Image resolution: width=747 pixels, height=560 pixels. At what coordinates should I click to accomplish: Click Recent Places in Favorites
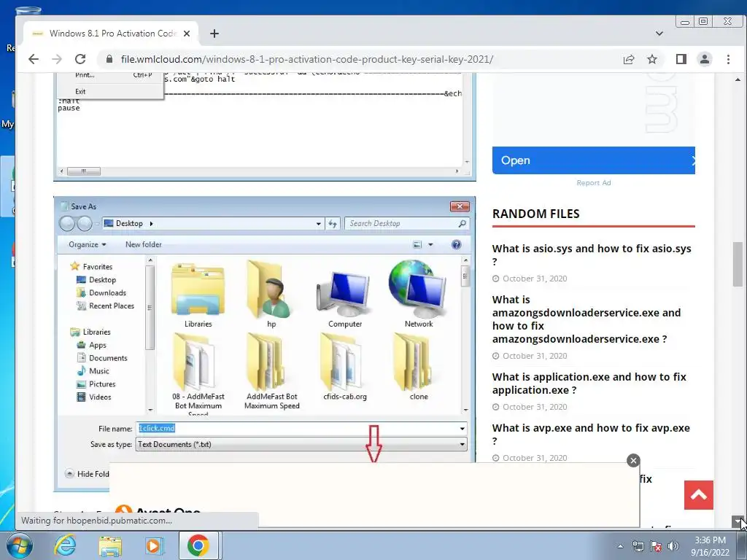pyautogui.click(x=111, y=306)
